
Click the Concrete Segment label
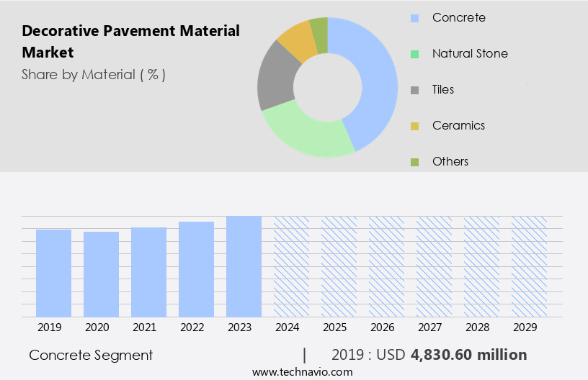click(x=91, y=355)
